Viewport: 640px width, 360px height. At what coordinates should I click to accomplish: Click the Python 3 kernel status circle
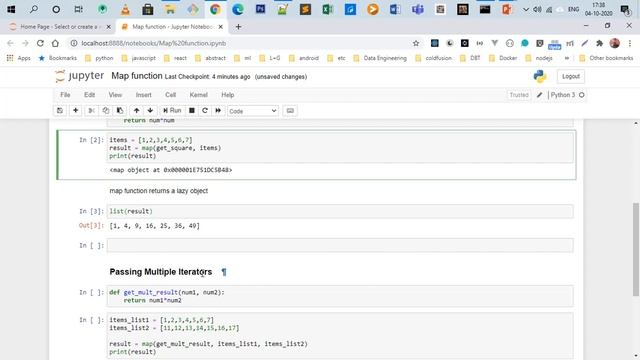pos(582,95)
